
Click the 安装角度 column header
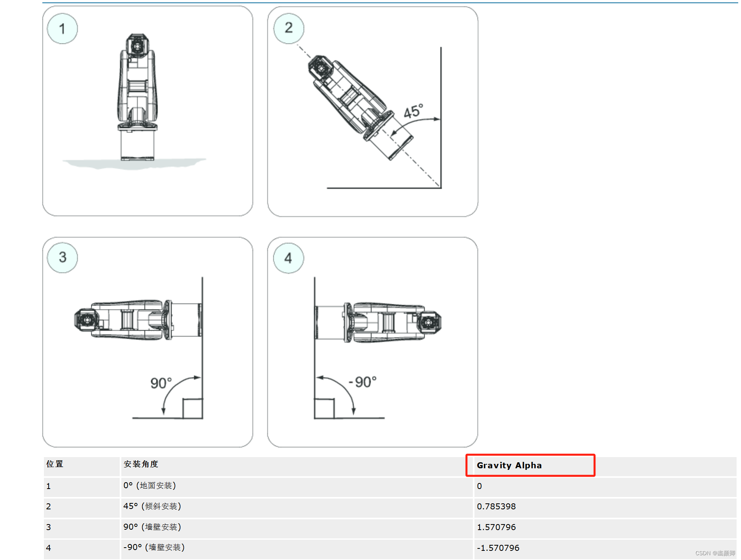click(x=141, y=464)
